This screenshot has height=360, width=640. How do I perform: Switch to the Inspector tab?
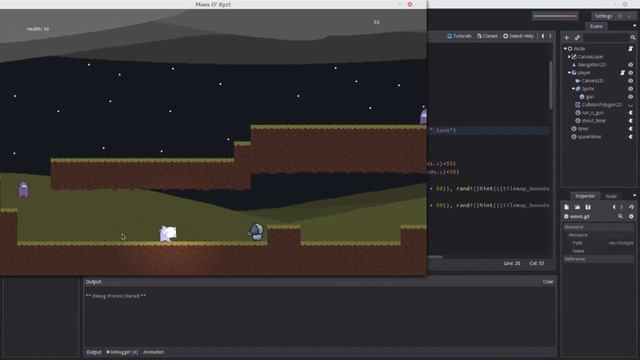(585, 196)
